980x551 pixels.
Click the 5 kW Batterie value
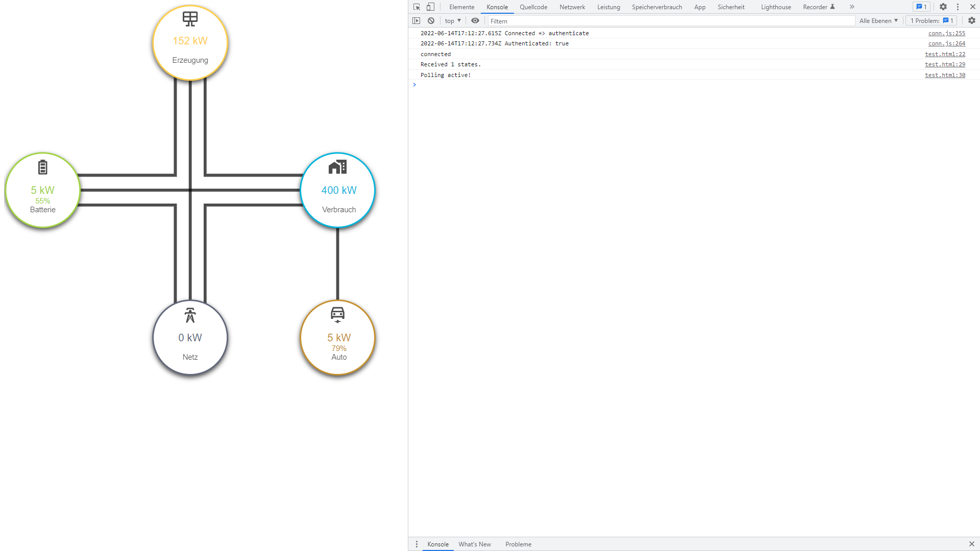(43, 190)
